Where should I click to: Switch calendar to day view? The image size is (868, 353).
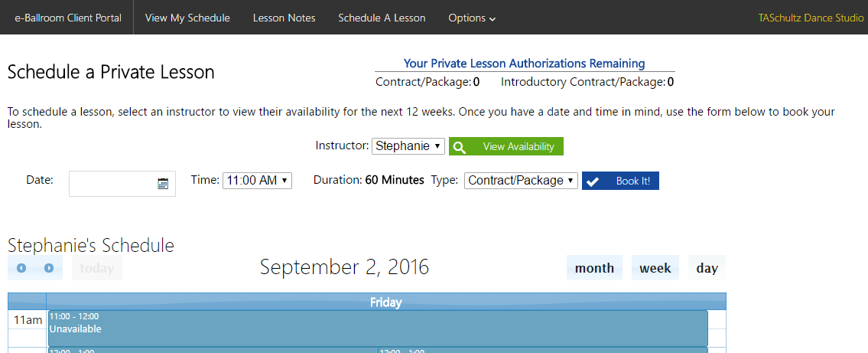(x=707, y=268)
